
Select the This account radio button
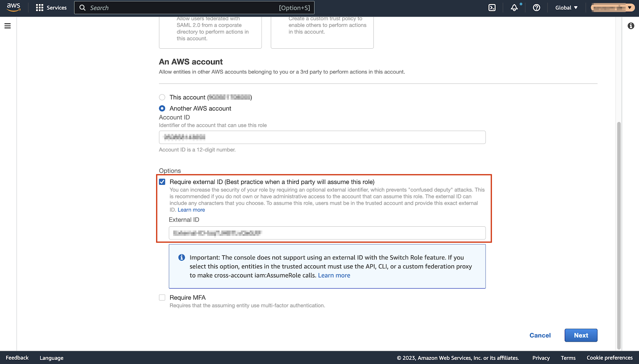point(162,97)
